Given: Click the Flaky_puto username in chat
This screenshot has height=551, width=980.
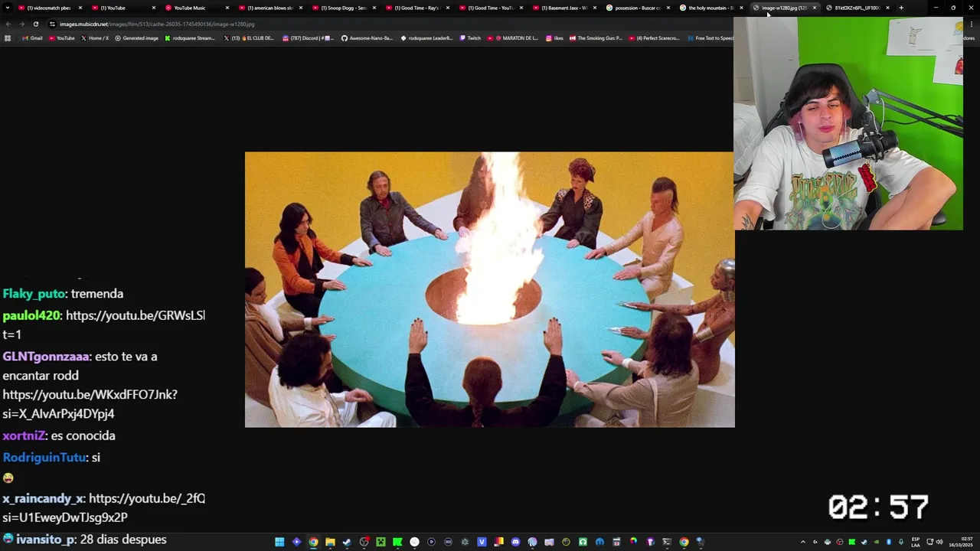Looking at the screenshot, I should click(34, 294).
